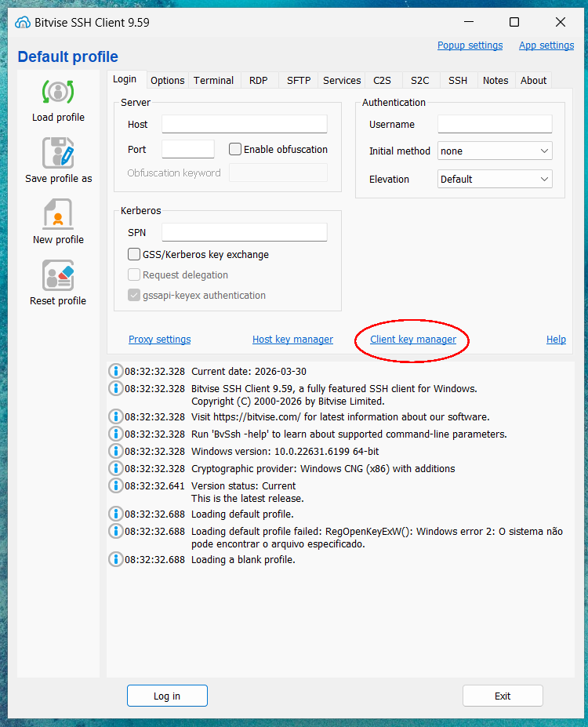Click log line 'Windows version: 10.0.22631.6199 64-bit'

click(x=285, y=451)
